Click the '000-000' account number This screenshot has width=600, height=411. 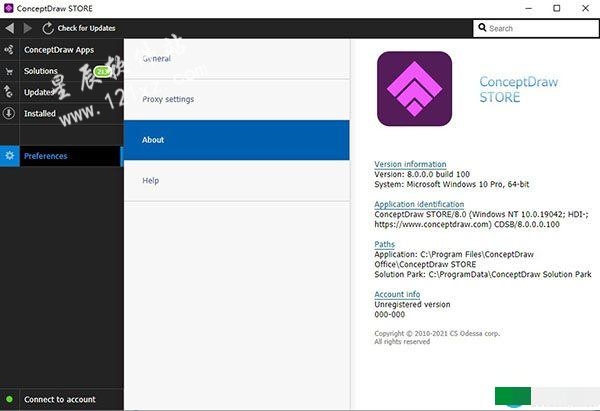click(x=390, y=315)
